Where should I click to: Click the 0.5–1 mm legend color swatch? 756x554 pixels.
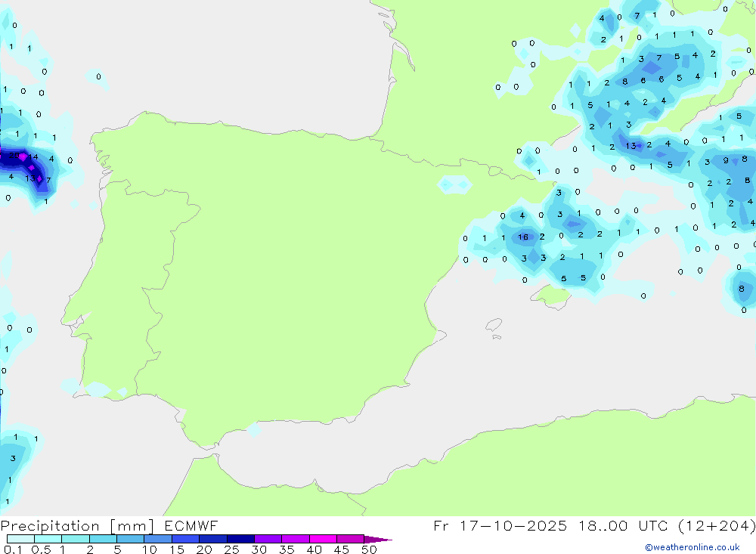[x=48, y=539]
